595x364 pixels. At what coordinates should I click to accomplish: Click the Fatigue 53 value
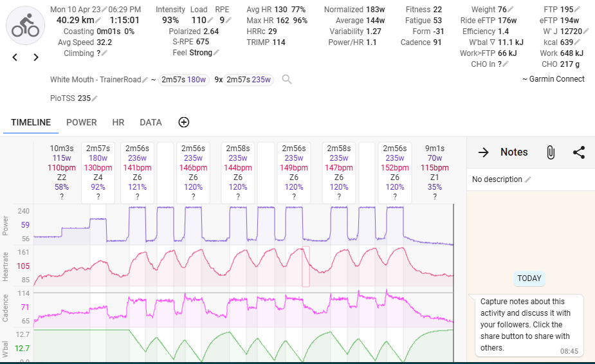point(437,20)
